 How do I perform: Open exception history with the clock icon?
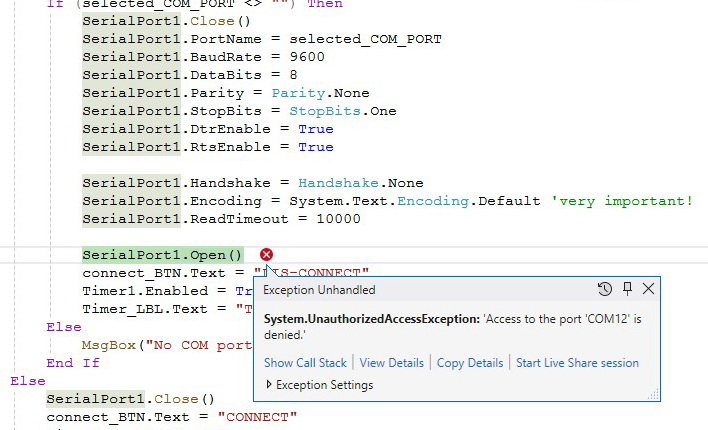[604, 289]
